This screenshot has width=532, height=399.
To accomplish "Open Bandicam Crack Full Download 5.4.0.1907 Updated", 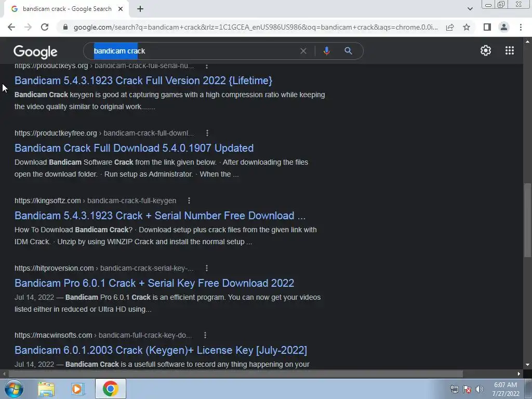I will point(134,148).
